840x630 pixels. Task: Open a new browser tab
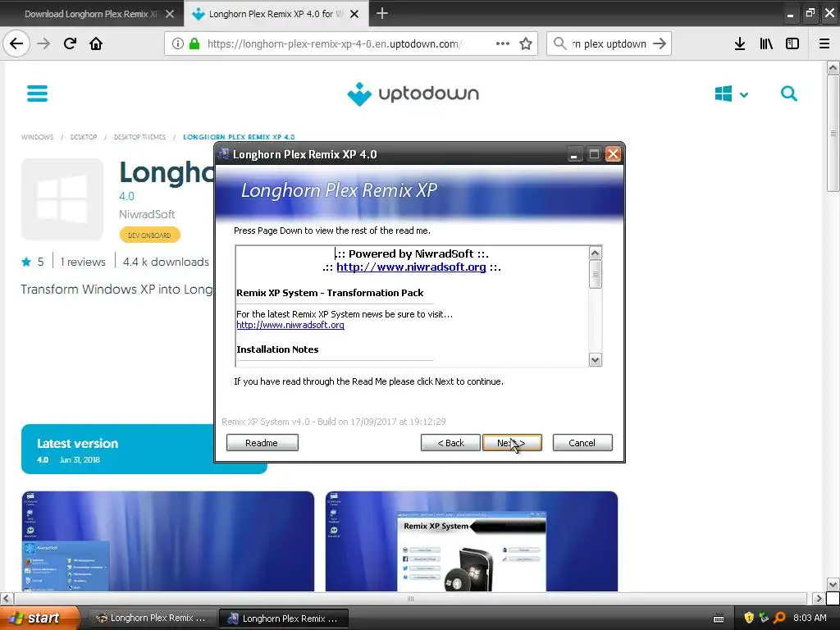[382, 13]
